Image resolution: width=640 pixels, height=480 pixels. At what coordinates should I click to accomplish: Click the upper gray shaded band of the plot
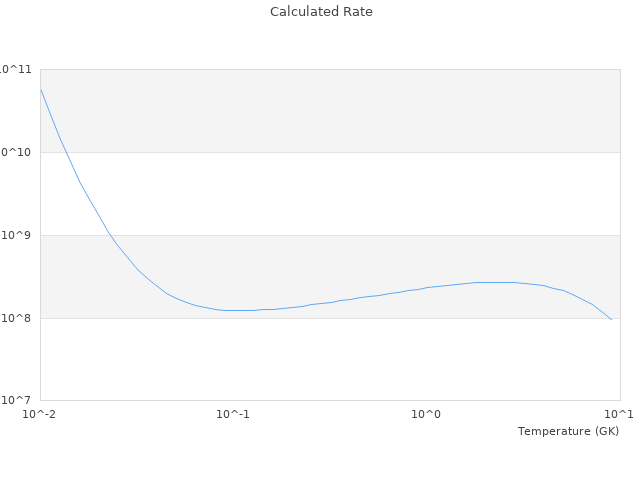pos(330,110)
